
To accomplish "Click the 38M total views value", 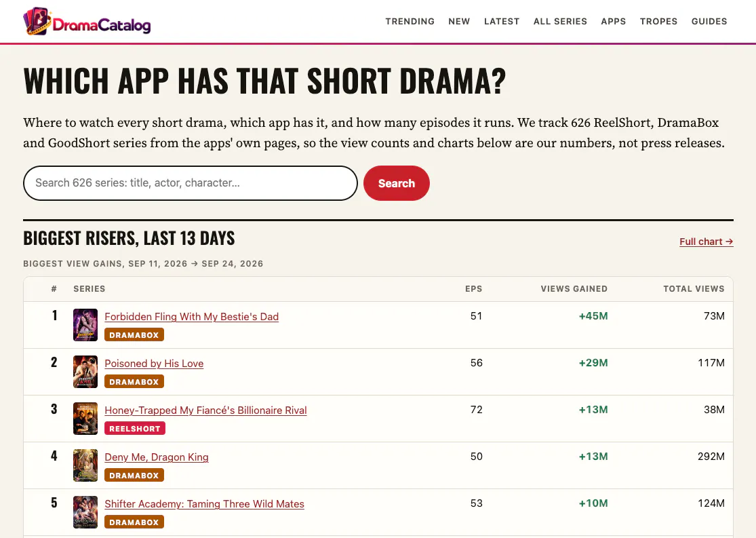I will (714, 410).
